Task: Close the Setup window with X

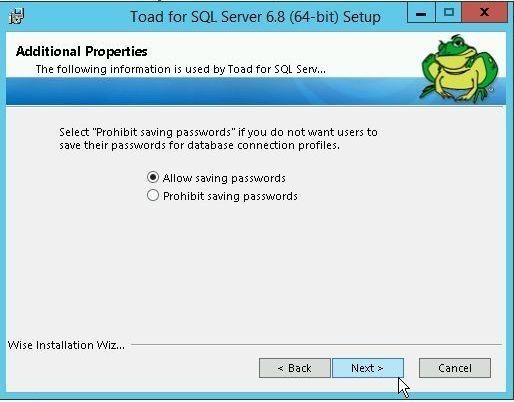Action: pos(485,13)
